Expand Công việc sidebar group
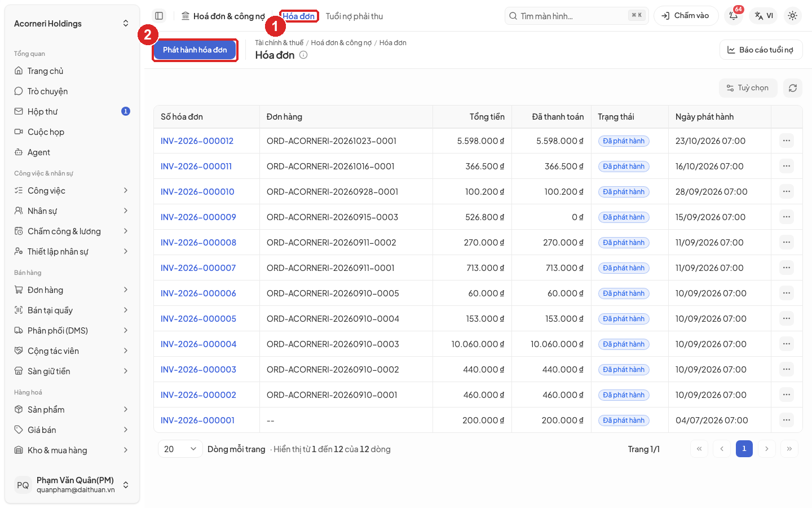812x508 pixels. point(72,191)
